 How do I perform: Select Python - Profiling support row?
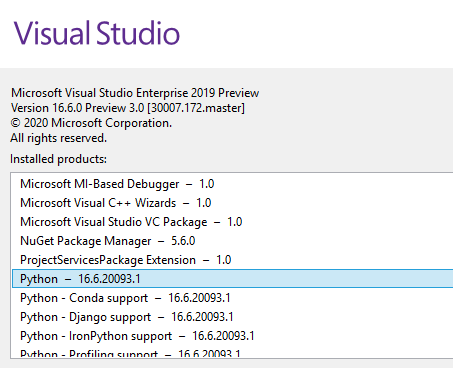click(x=232, y=353)
